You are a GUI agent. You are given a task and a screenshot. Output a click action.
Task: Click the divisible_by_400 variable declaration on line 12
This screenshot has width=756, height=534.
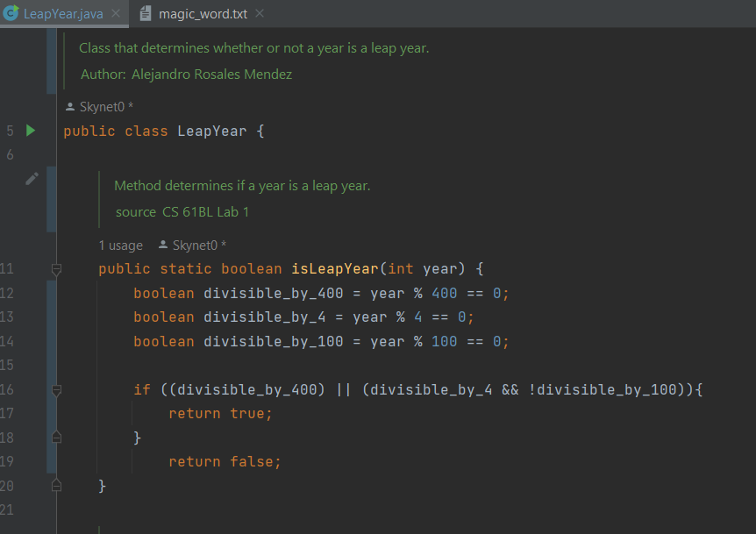tap(260, 293)
